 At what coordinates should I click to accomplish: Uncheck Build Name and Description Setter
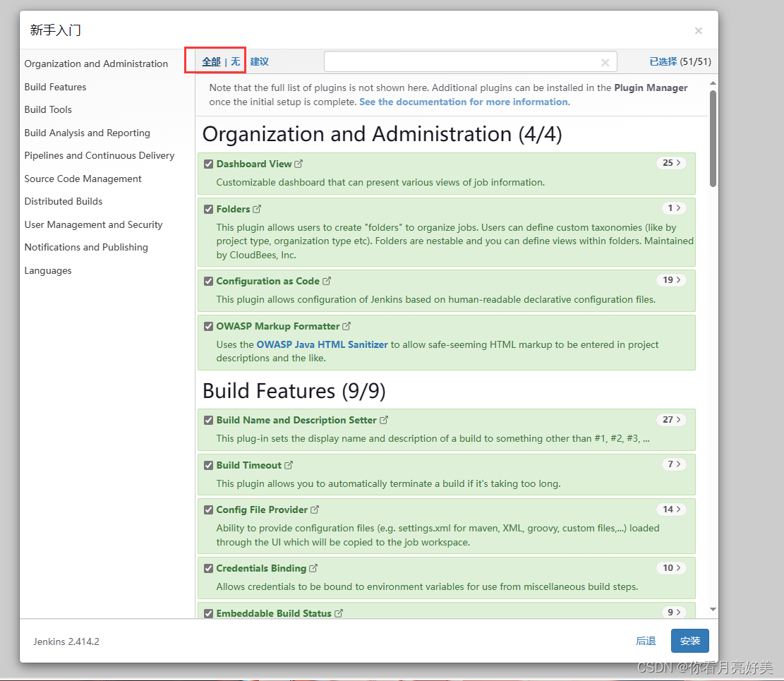pyautogui.click(x=208, y=420)
